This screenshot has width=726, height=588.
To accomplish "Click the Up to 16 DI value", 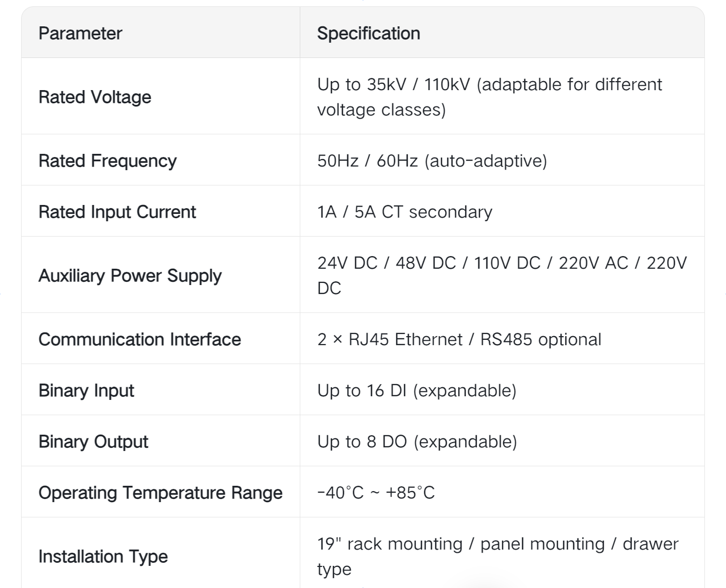I will 417,390.
